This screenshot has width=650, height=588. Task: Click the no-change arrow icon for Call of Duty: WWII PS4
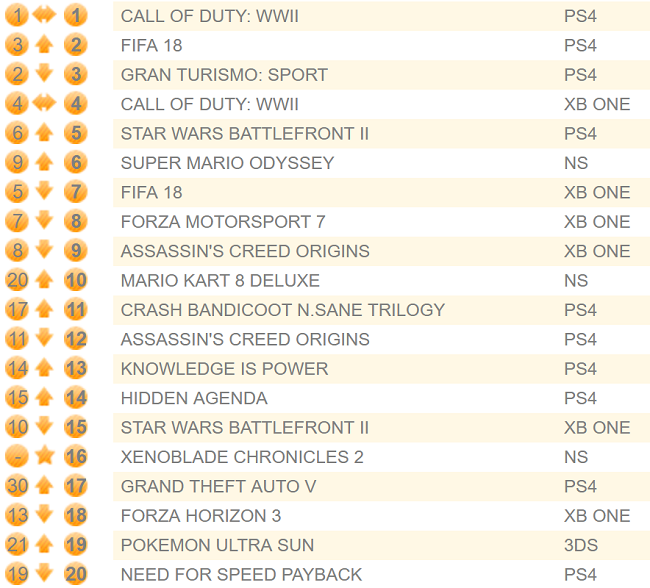(44, 15)
